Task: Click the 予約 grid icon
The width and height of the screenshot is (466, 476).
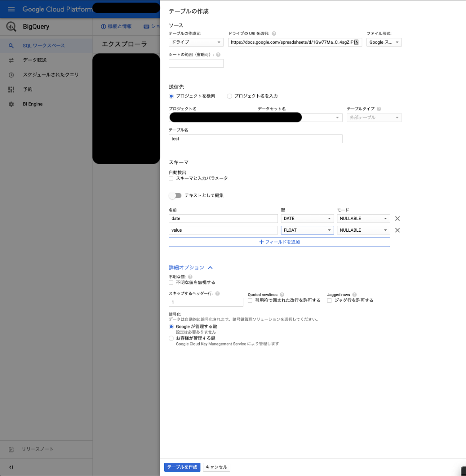Action: tap(11, 90)
